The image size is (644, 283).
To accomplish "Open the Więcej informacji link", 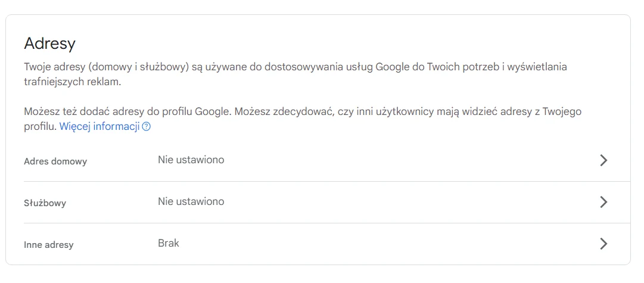I will [99, 126].
